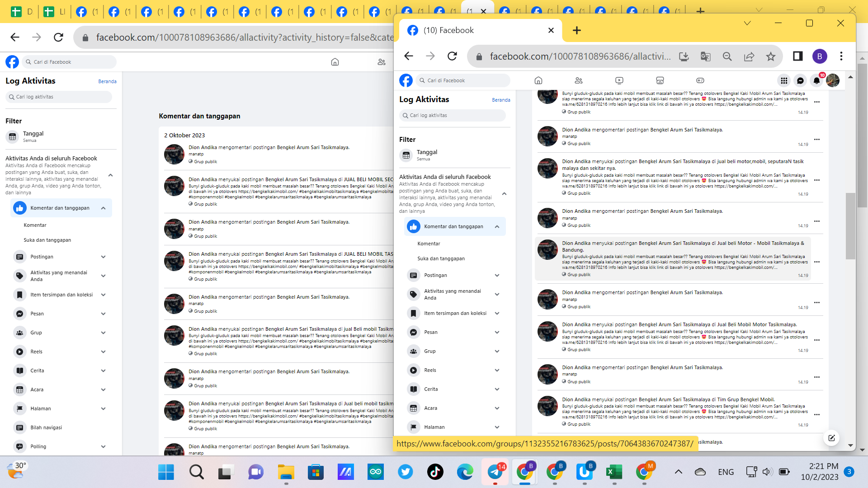868x488 pixels.
Task: Open Chrome profile B avatar
Action: pos(820,56)
